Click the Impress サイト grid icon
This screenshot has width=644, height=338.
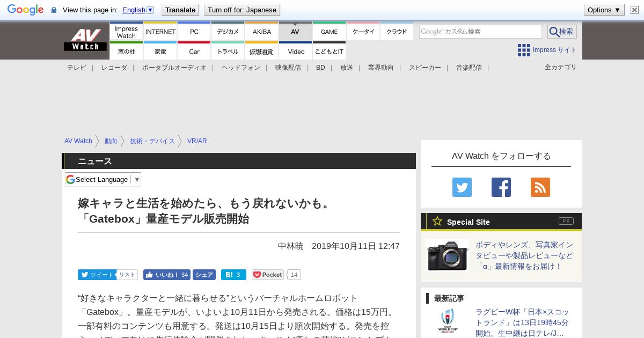click(524, 50)
